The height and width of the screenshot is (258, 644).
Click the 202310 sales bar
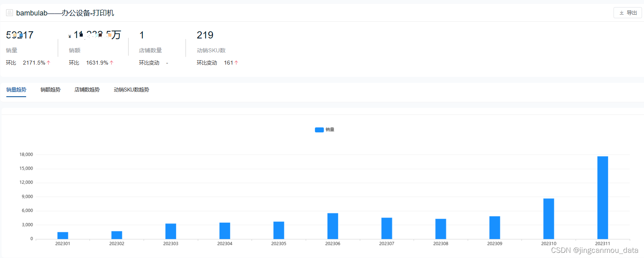pyautogui.click(x=549, y=219)
